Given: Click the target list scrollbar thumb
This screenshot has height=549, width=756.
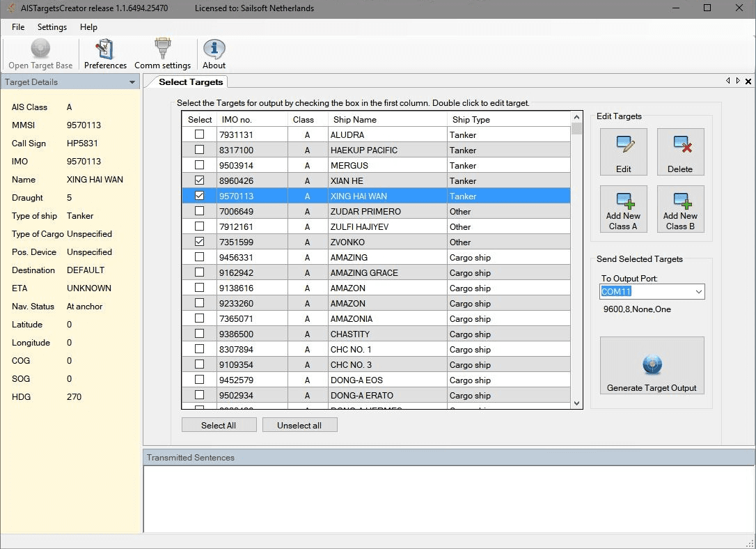Looking at the screenshot, I should point(576,128).
